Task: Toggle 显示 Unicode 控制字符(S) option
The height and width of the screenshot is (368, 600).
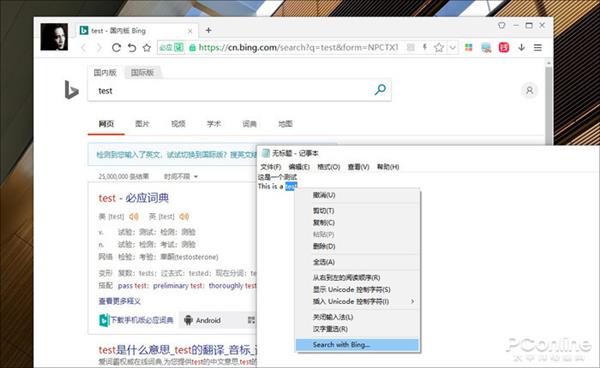Action: tap(357, 290)
